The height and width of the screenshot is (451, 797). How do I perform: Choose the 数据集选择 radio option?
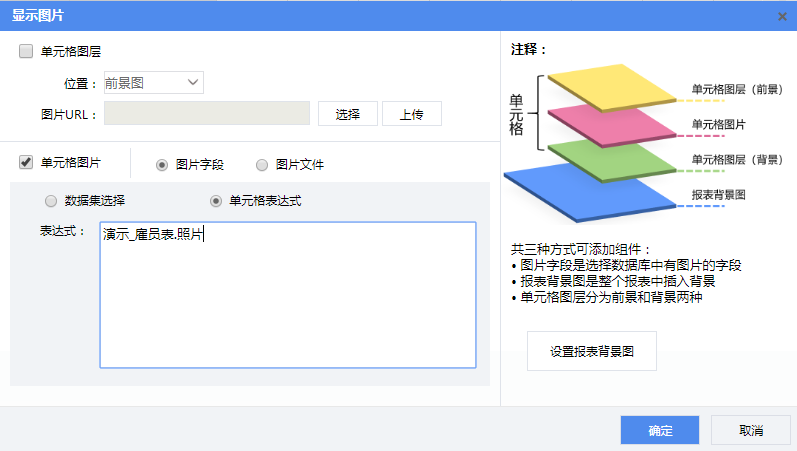pos(51,201)
